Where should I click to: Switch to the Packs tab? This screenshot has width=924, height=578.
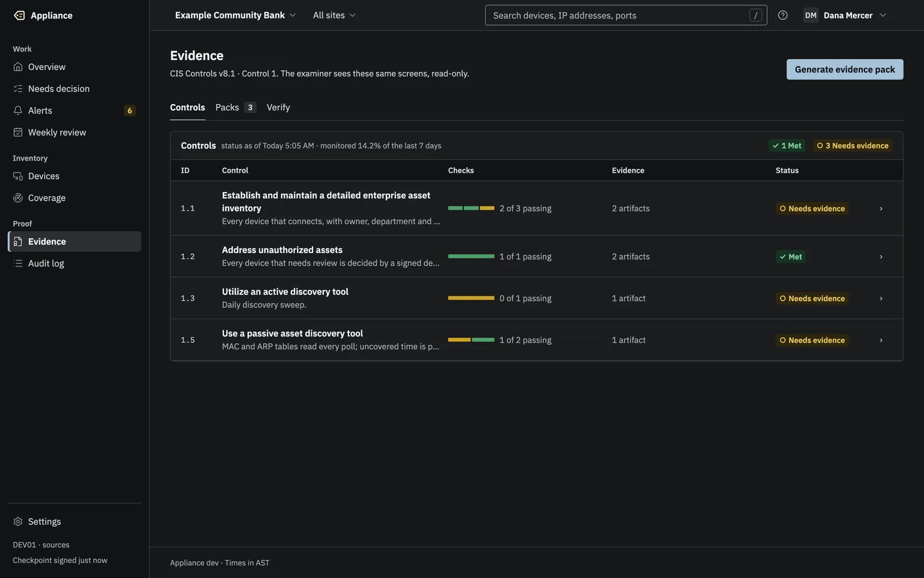click(235, 107)
